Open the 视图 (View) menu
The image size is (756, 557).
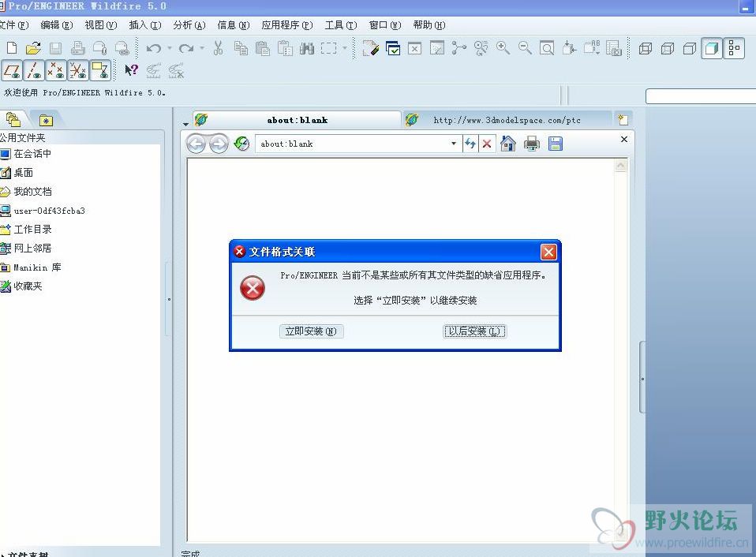click(x=101, y=25)
